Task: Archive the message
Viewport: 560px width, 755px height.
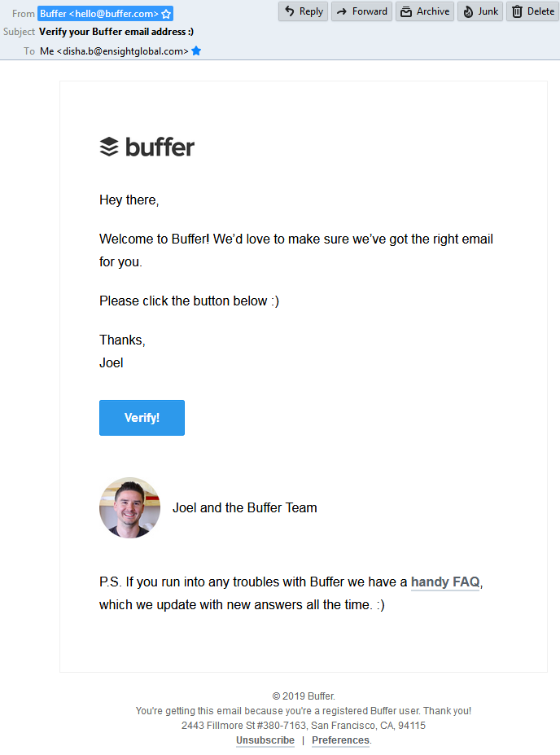Action: click(424, 11)
